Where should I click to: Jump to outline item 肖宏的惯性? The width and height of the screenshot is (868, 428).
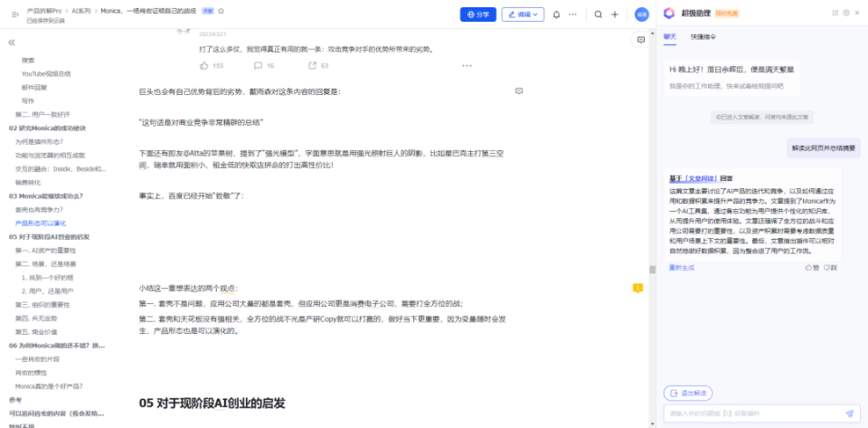32,373
